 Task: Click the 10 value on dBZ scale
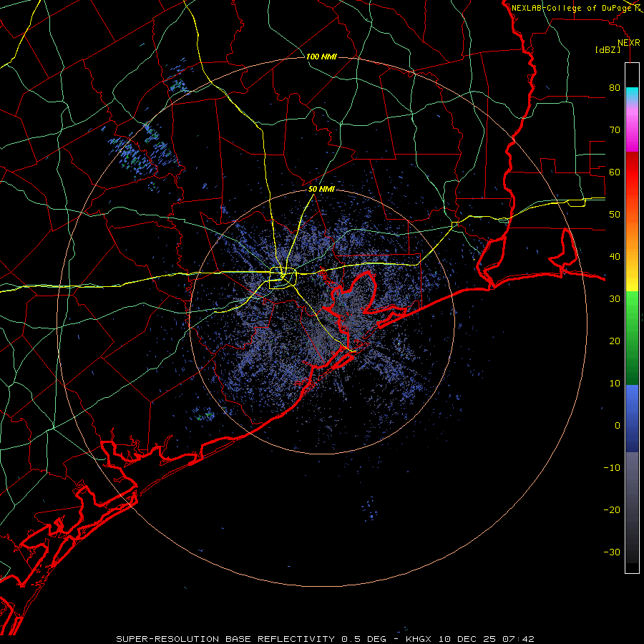tap(615, 384)
